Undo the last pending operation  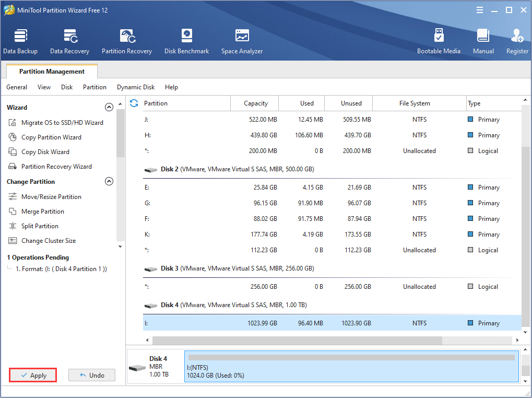pos(92,375)
